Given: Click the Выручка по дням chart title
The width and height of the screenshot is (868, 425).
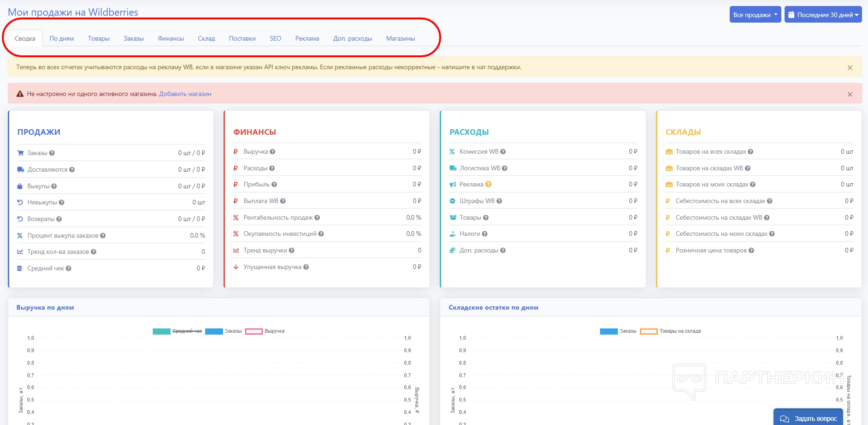Looking at the screenshot, I should click(45, 307).
